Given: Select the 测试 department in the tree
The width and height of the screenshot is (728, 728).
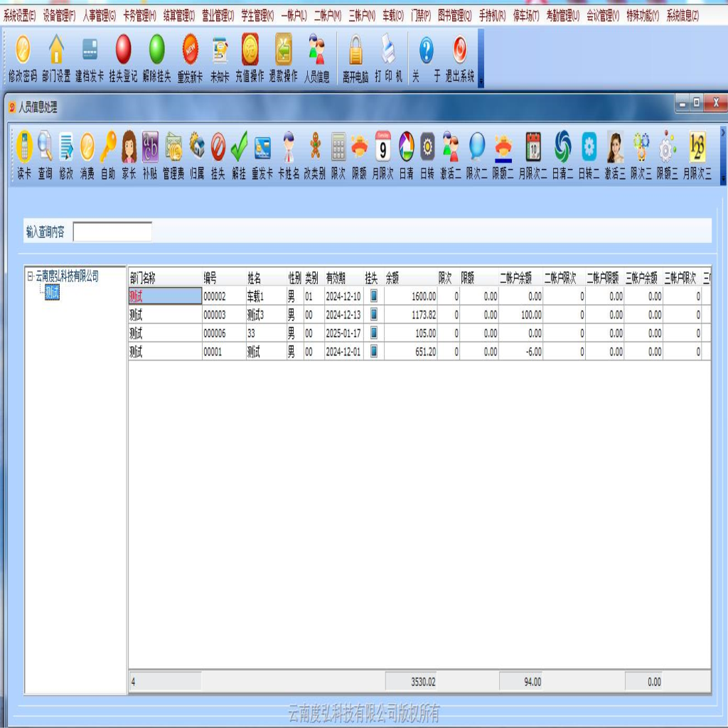Looking at the screenshot, I should 52,293.
